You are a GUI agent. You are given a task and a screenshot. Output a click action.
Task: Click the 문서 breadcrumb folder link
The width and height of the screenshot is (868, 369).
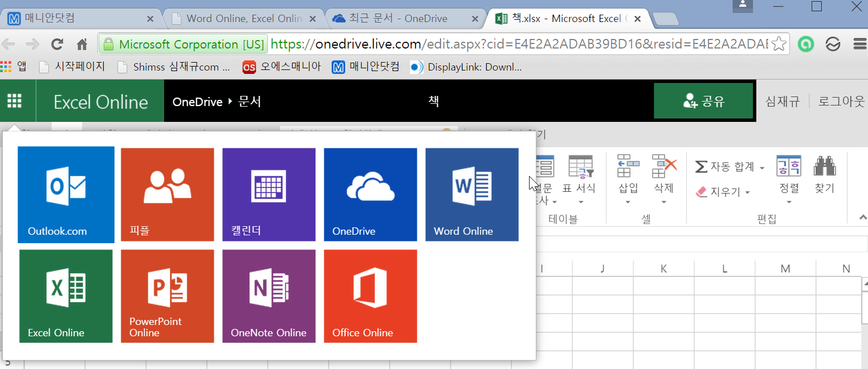point(250,102)
